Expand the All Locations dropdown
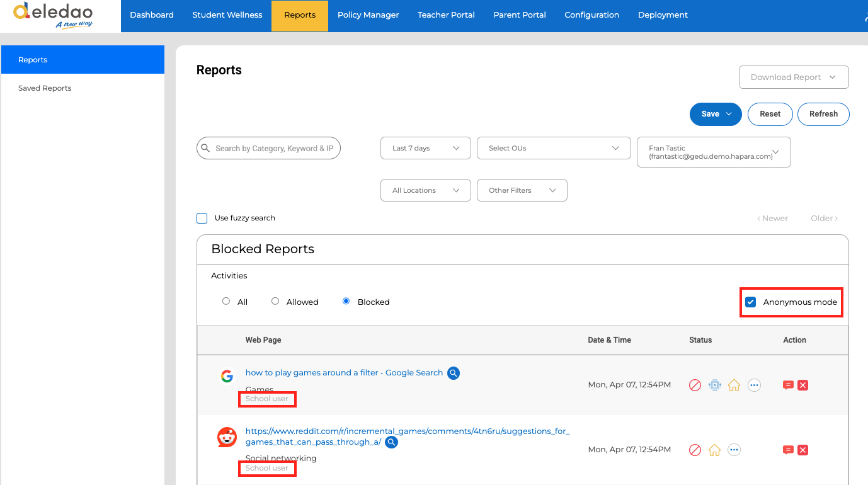 tap(426, 190)
